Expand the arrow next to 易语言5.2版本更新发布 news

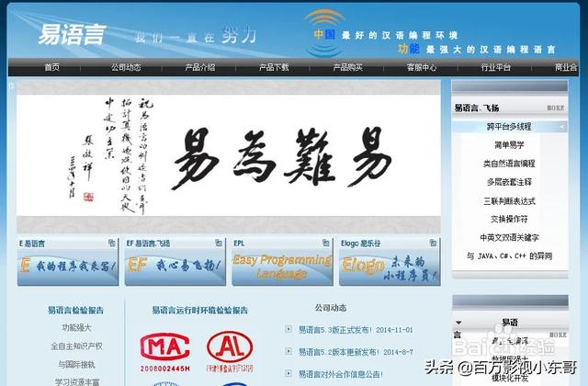pyautogui.click(x=289, y=352)
